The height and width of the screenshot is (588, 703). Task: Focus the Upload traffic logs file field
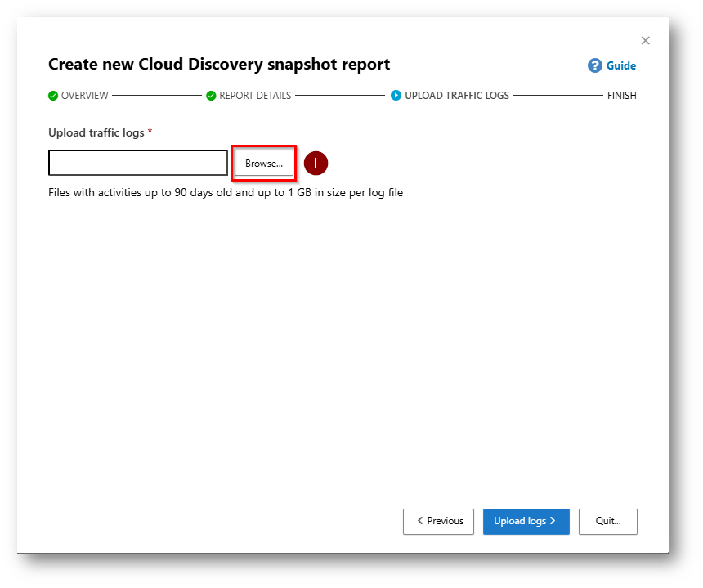coord(138,163)
